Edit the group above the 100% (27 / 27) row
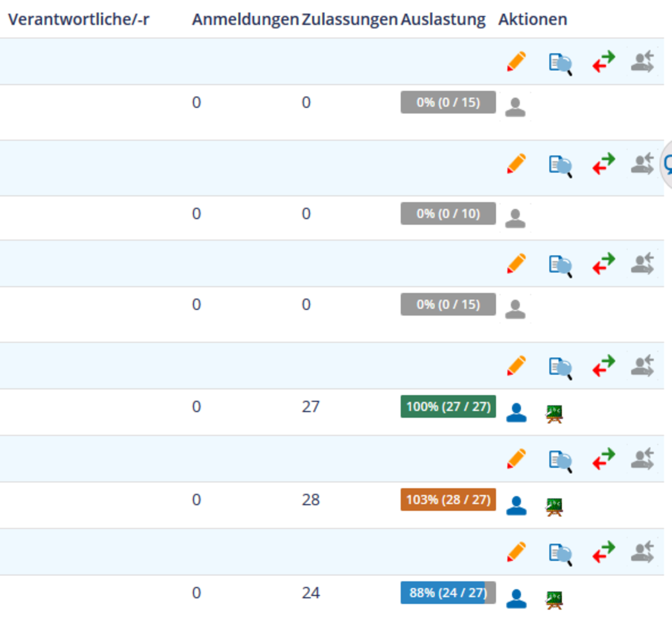 (516, 366)
